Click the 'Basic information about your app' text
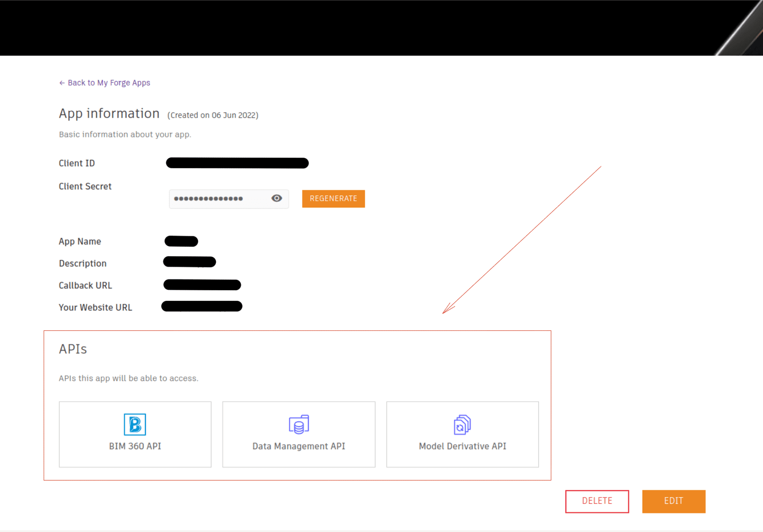This screenshot has width=763, height=532. click(125, 134)
